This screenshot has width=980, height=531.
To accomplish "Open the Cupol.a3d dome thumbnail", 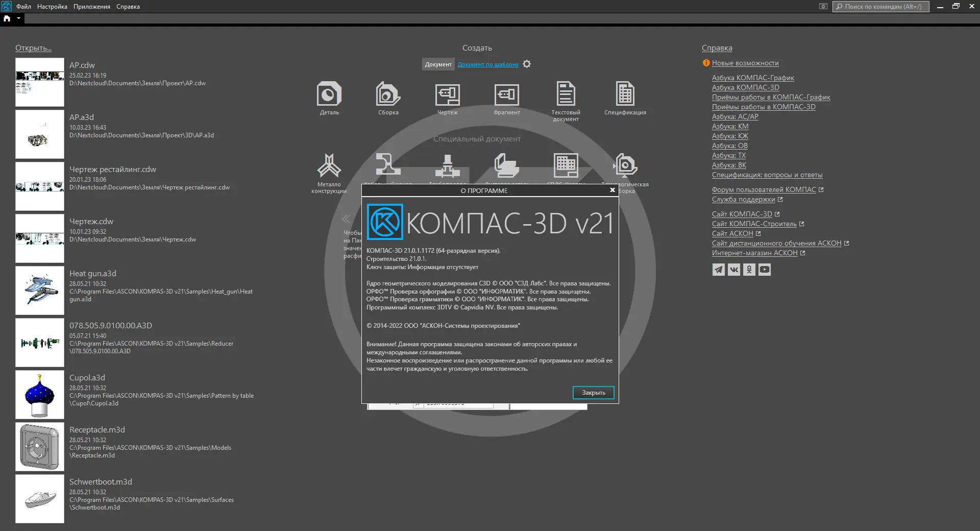I will (40, 395).
